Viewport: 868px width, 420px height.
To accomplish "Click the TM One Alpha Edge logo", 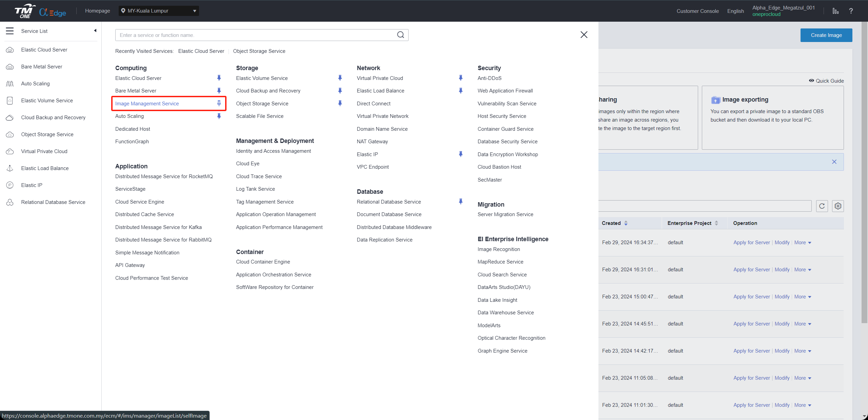I will (40, 11).
